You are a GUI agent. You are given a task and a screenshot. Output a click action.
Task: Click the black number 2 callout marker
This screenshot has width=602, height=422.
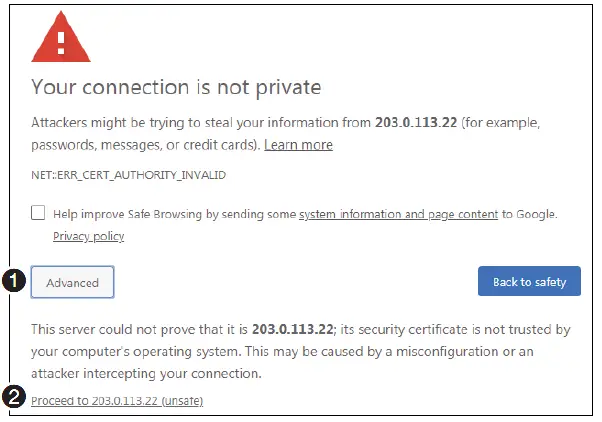(15, 397)
